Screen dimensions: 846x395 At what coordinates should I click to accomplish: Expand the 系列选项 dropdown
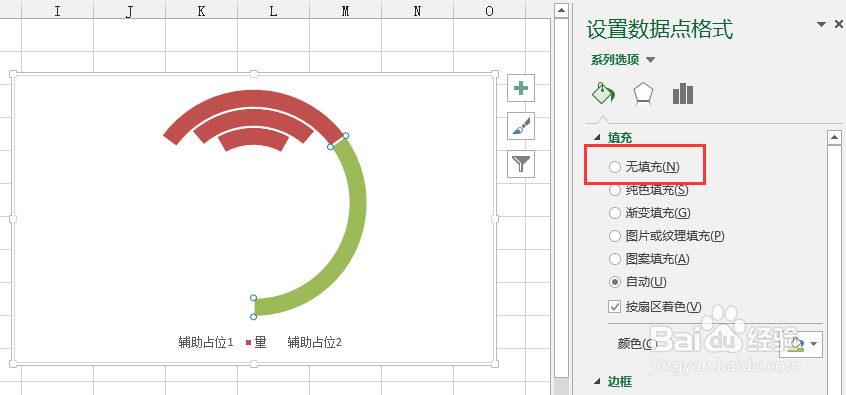651,60
